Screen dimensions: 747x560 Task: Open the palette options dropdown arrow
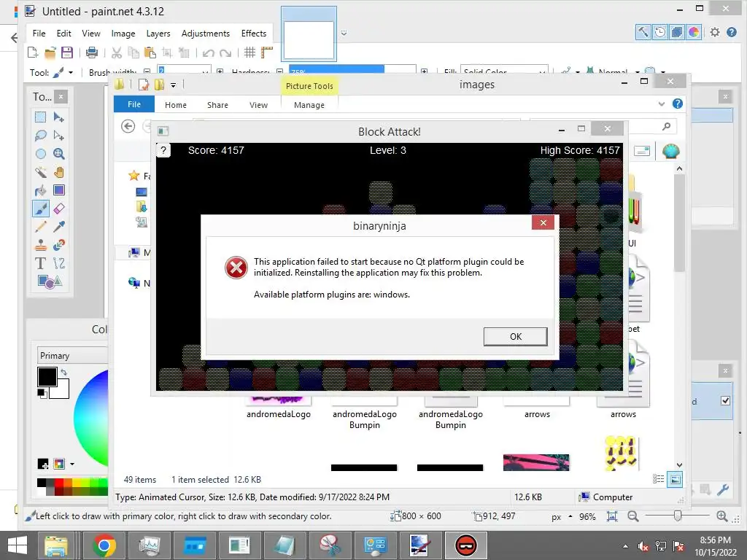pos(72,464)
